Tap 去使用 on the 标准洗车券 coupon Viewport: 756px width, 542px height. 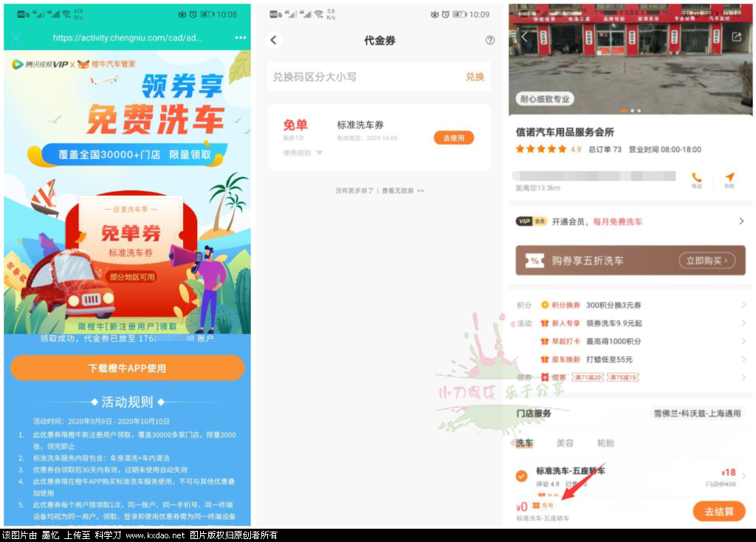tap(454, 138)
